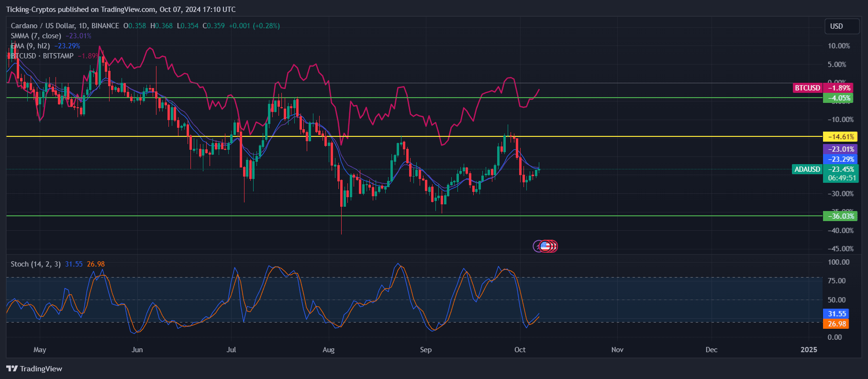Viewport: 868px width, 379px height.
Task: Click the 06:49:51 countdown timer label
Action: (x=841, y=178)
